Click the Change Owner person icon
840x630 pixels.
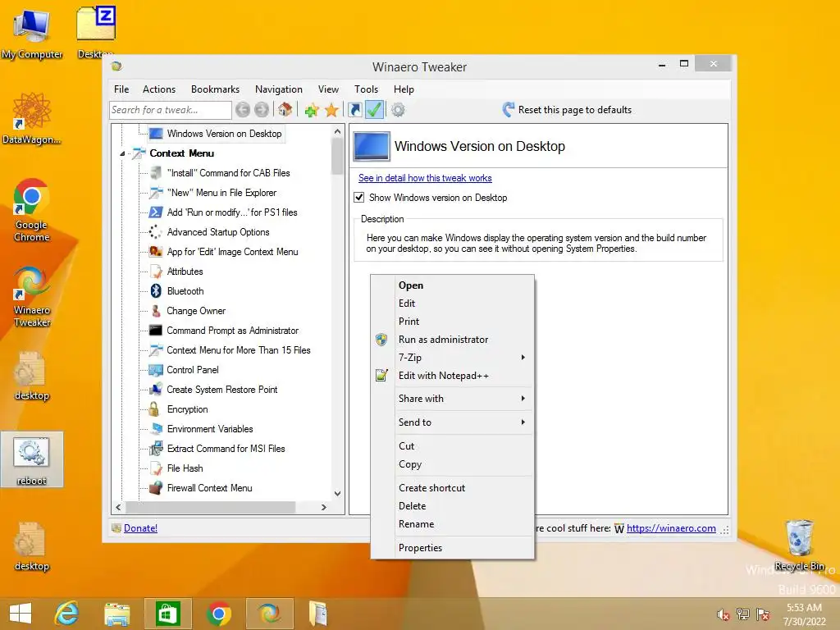pos(155,311)
